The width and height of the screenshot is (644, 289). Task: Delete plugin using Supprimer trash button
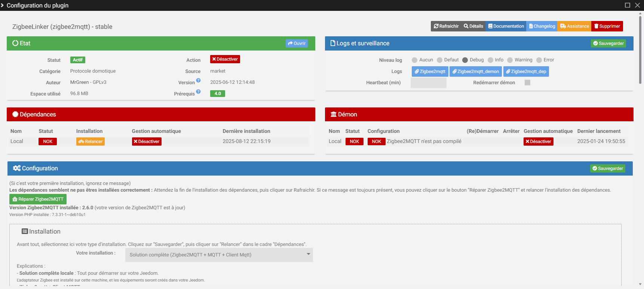(x=607, y=26)
